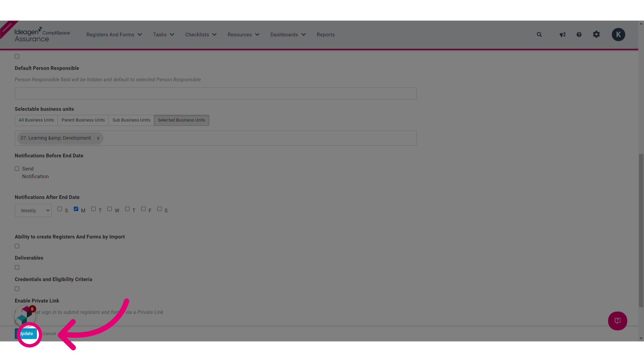The width and height of the screenshot is (644, 362).
Task: Enable Send Notification checkbox
Action: 17,169
